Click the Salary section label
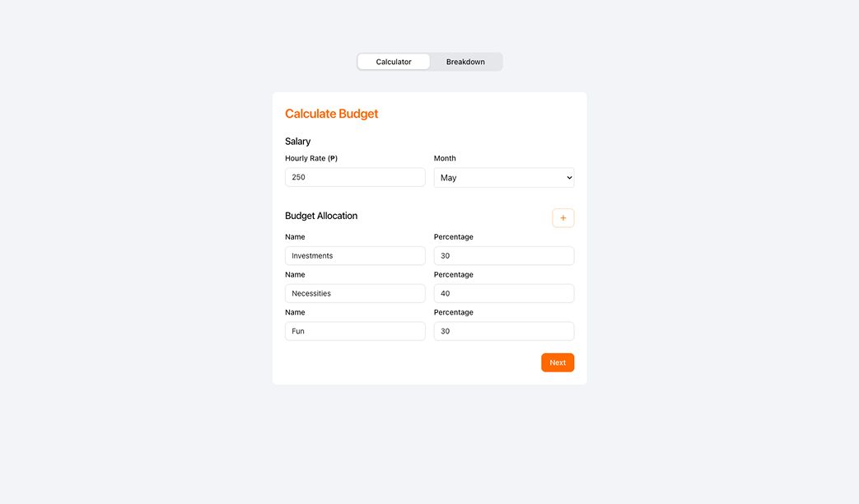The image size is (859, 504). 297,141
